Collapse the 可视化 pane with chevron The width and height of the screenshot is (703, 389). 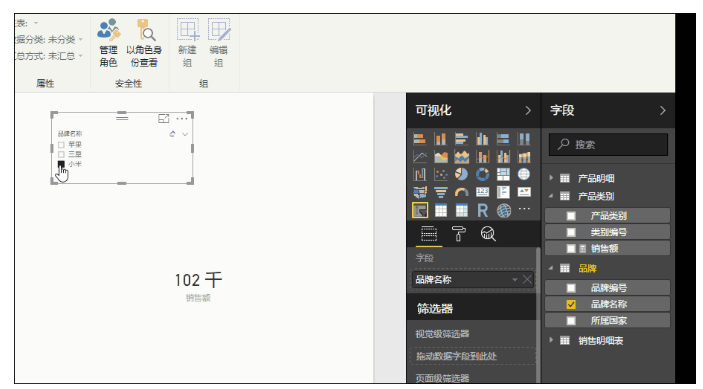tap(528, 111)
